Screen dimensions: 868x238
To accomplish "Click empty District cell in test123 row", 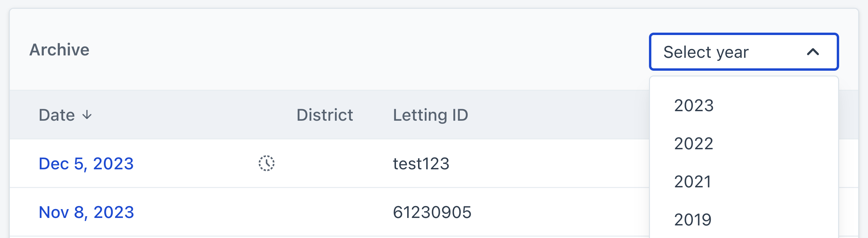I will [325, 164].
